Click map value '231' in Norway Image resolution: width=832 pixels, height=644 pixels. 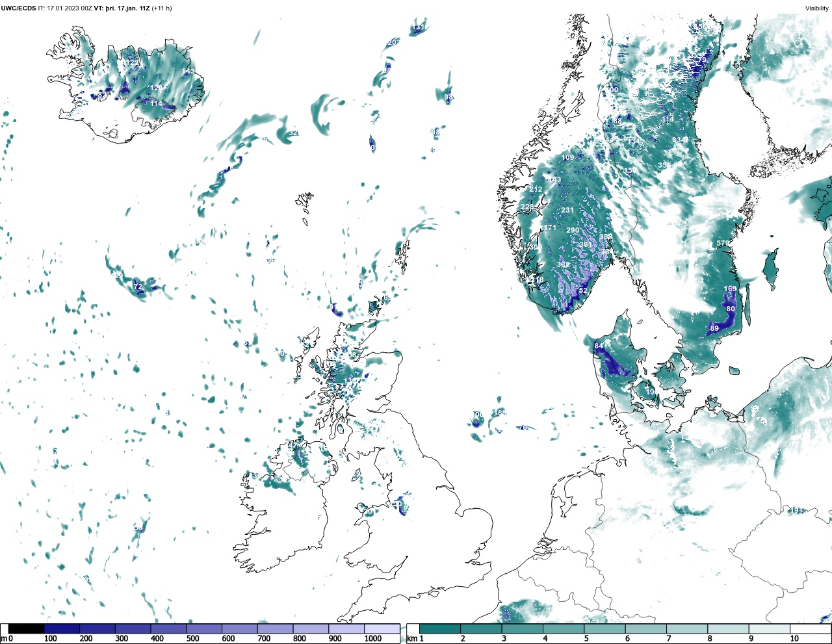[x=567, y=211]
